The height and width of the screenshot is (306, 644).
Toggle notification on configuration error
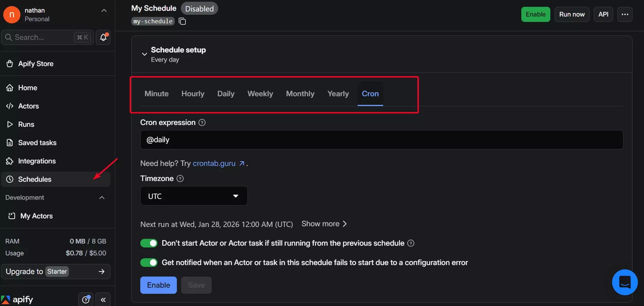point(149,263)
